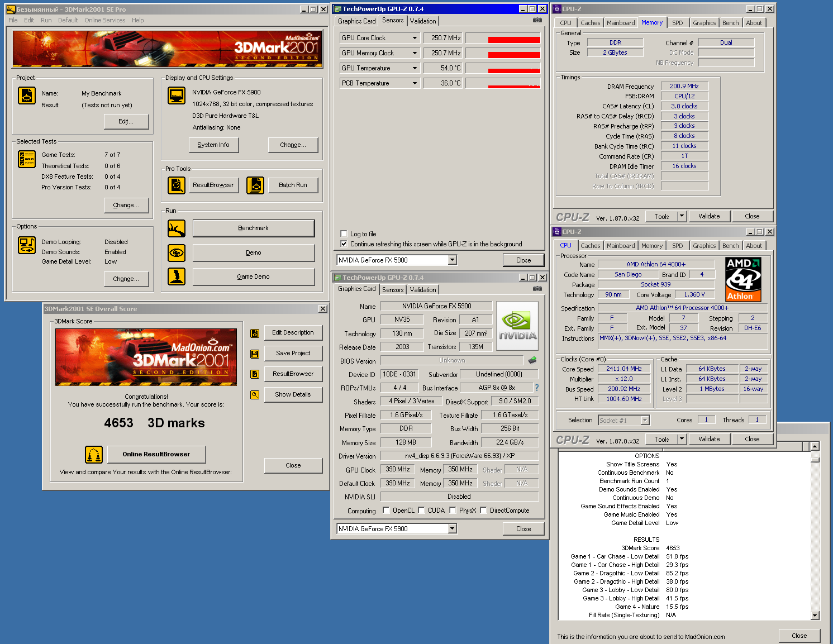Screen dimensions: 833x644
Task: Click the Edit Description icon in Overall Score
Action: tap(255, 333)
